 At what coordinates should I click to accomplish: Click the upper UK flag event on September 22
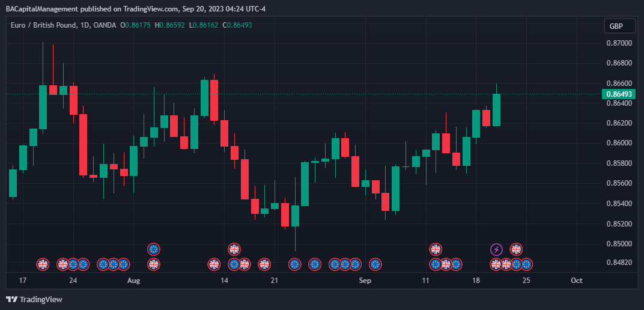click(516, 249)
